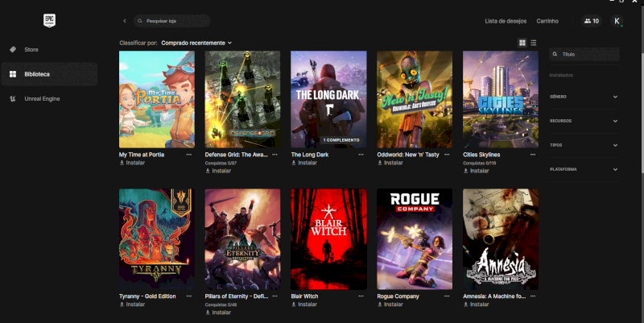644x323 pixels.
Task: Open options menu for Pillars of Eternity
Action: click(x=275, y=296)
